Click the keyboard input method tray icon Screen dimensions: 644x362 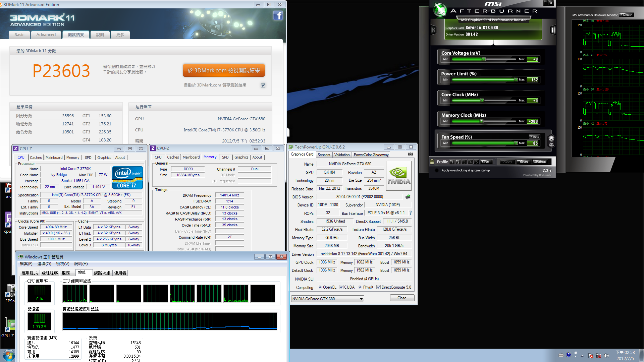click(x=561, y=355)
